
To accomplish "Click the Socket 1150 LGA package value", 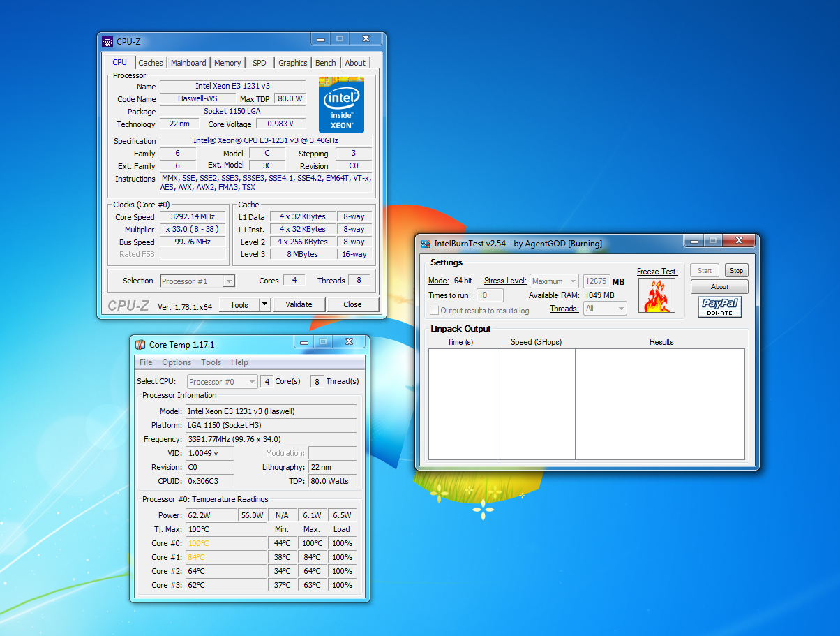I will (232, 112).
